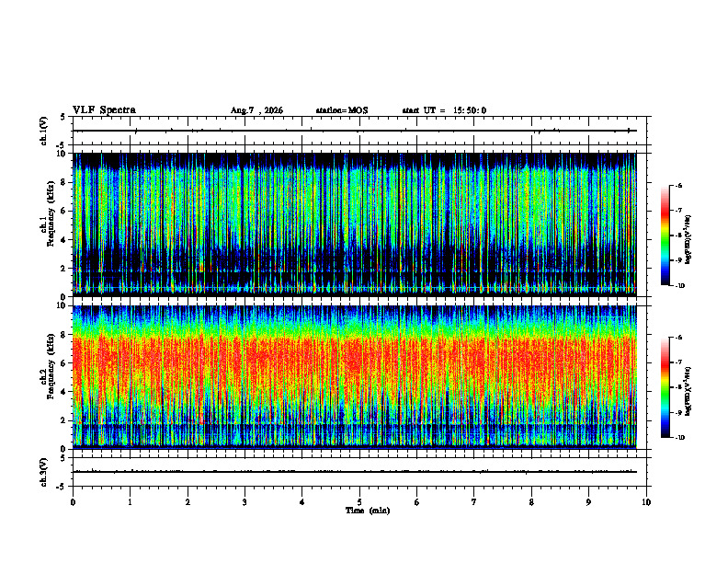Select the date text "Aug.7 , 2026"
This screenshot has width=728, height=563.
[256, 110]
